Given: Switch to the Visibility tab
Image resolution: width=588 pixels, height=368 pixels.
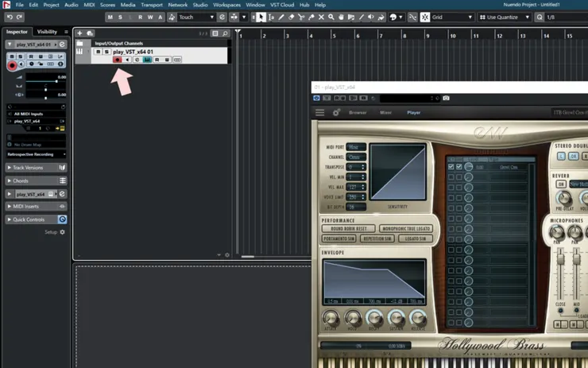Looking at the screenshot, I should [47, 32].
